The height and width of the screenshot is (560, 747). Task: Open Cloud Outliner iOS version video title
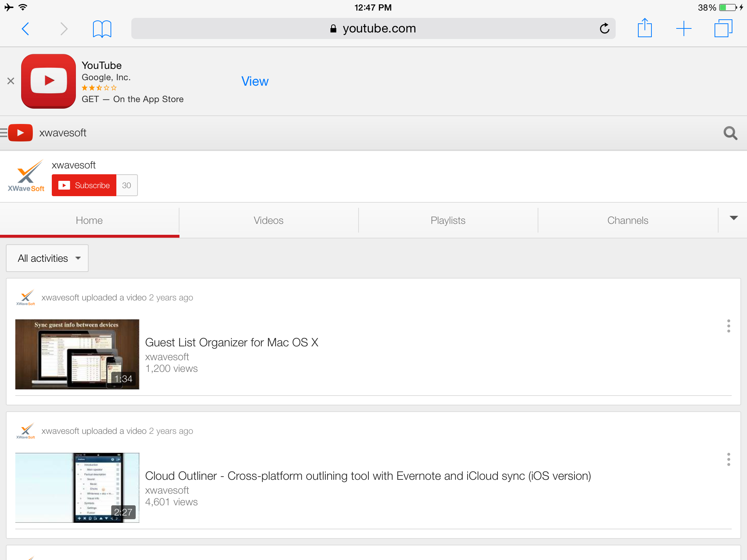point(368,476)
